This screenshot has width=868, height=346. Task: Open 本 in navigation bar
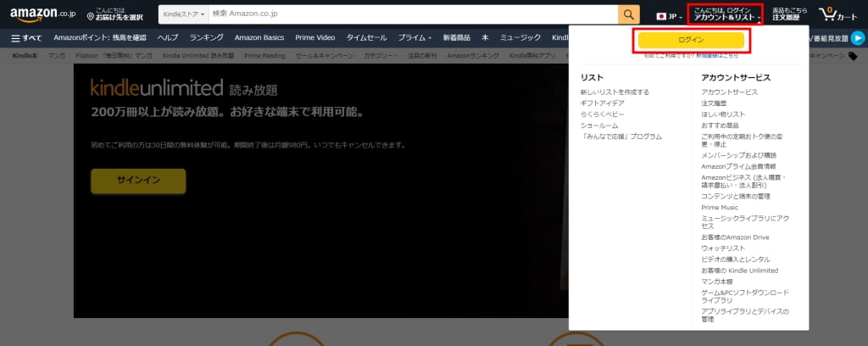tap(485, 37)
